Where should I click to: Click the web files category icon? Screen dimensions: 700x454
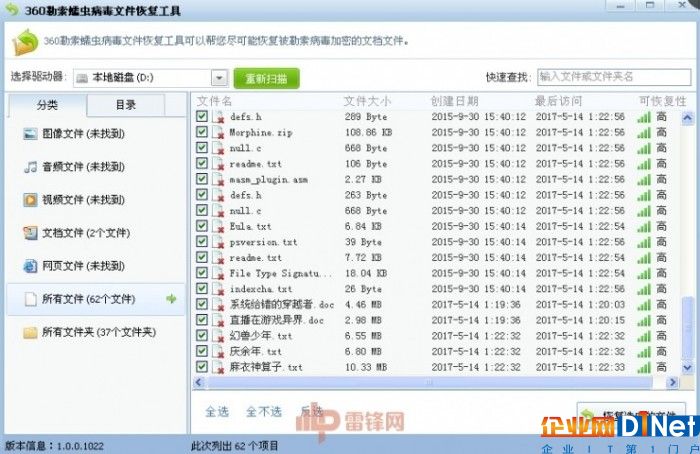tap(30, 266)
